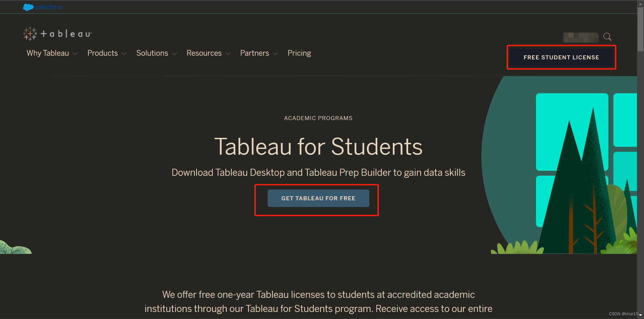Viewport: 644px width, 319px height.
Task: Open the Why Tableau menu
Action: click(x=48, y=53)
